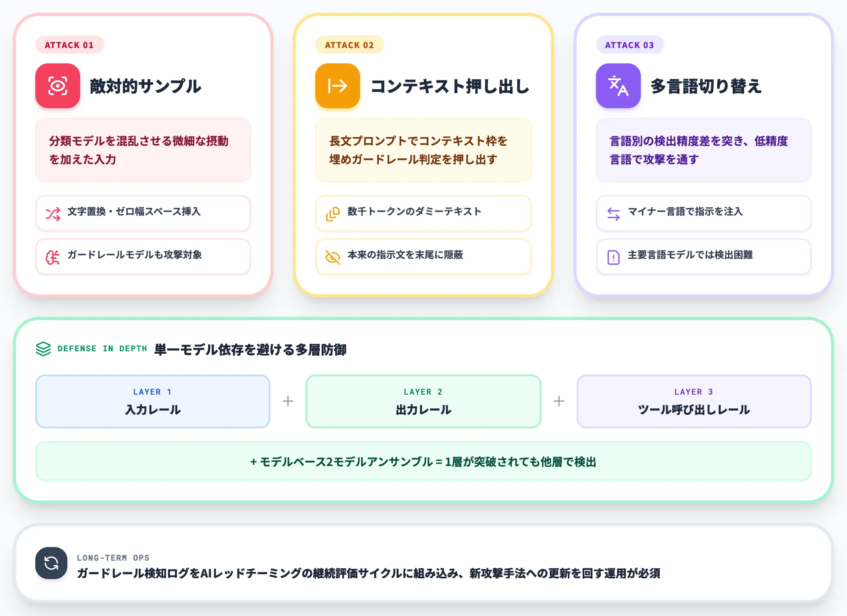Select the ATTACK 02 badge
The width and height of the screenshot is (847, 616).
pyautogui.click(x=349, y=45)
